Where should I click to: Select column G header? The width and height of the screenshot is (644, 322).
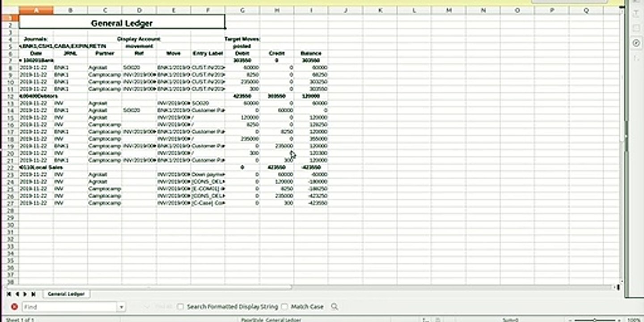click(x=242, y=10)
